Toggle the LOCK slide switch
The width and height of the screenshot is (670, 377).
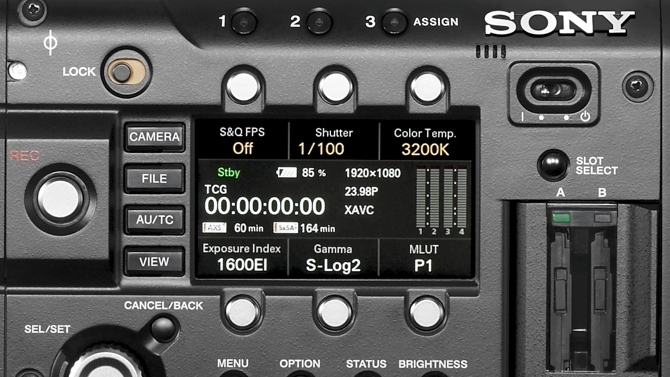pyautogui.click(x=126, y=72)
